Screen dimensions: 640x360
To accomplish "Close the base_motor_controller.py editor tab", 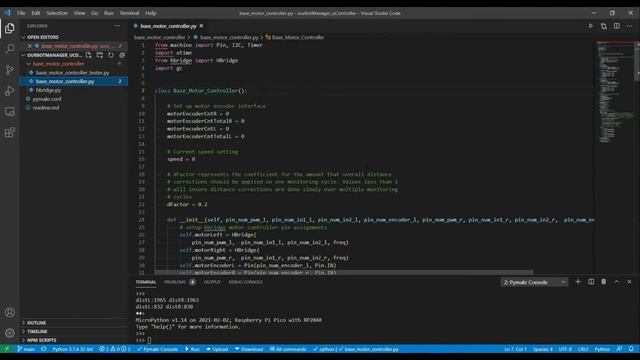I will tap(201, 26).
